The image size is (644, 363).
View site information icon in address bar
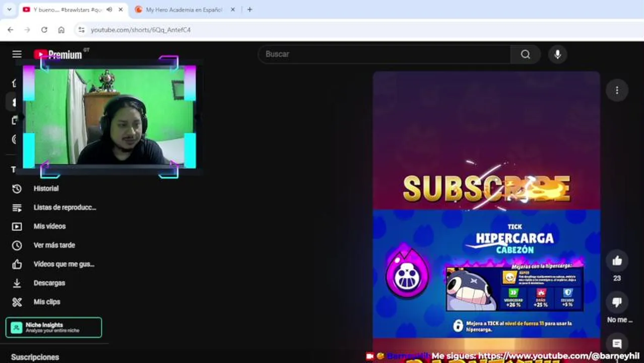point(82,30)
